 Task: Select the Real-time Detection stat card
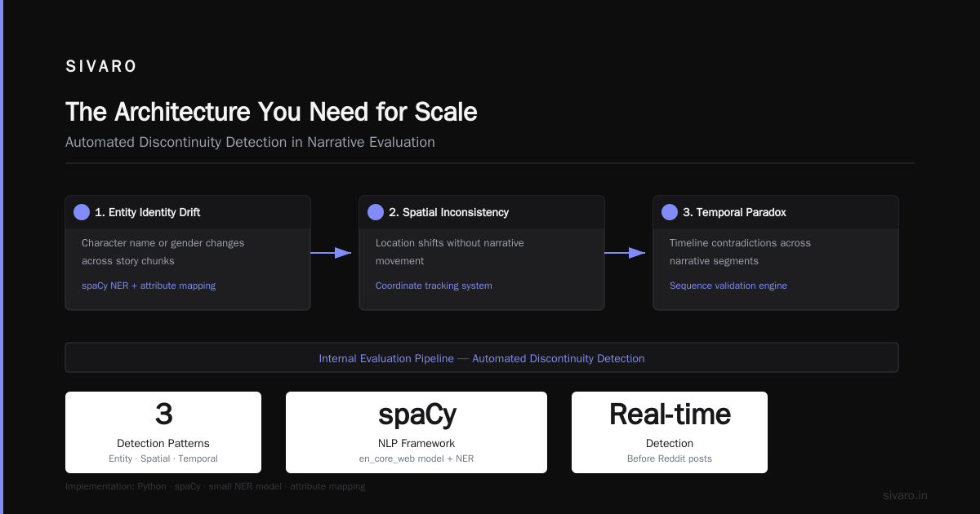tap(670, 432)
